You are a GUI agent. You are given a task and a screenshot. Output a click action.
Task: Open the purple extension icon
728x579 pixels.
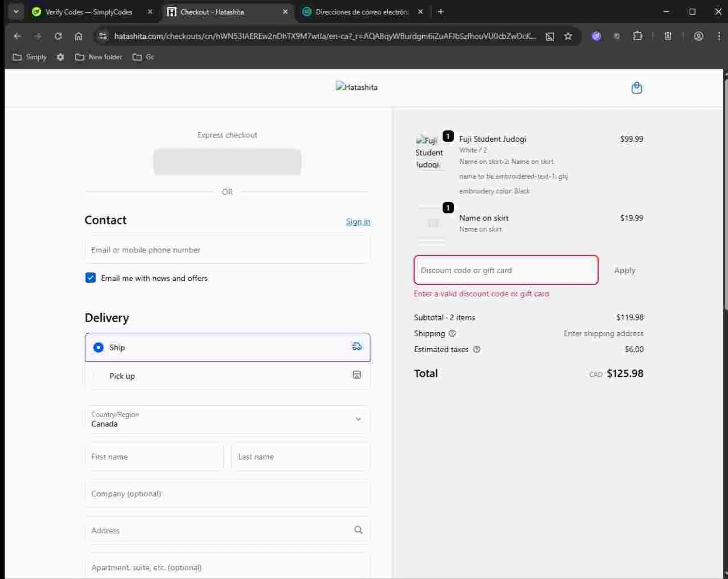click(x=596, y=36)
